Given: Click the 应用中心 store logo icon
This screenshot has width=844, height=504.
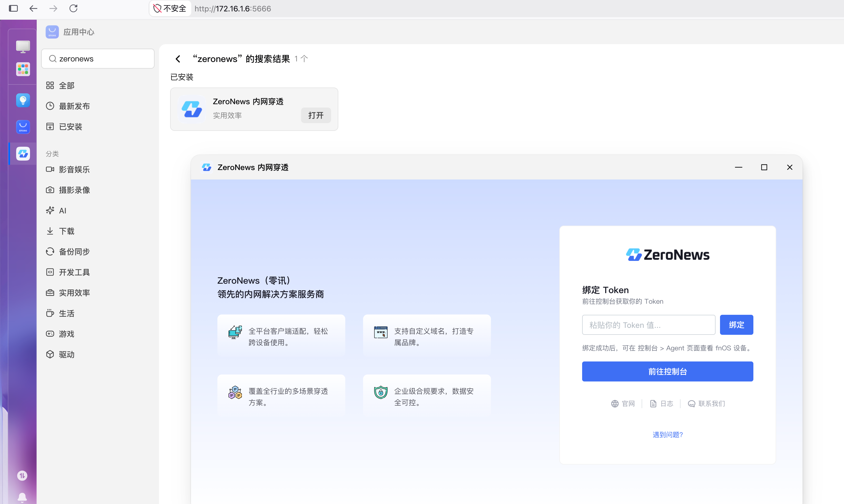Looking at the screenshot, I should tap(52, 32).
